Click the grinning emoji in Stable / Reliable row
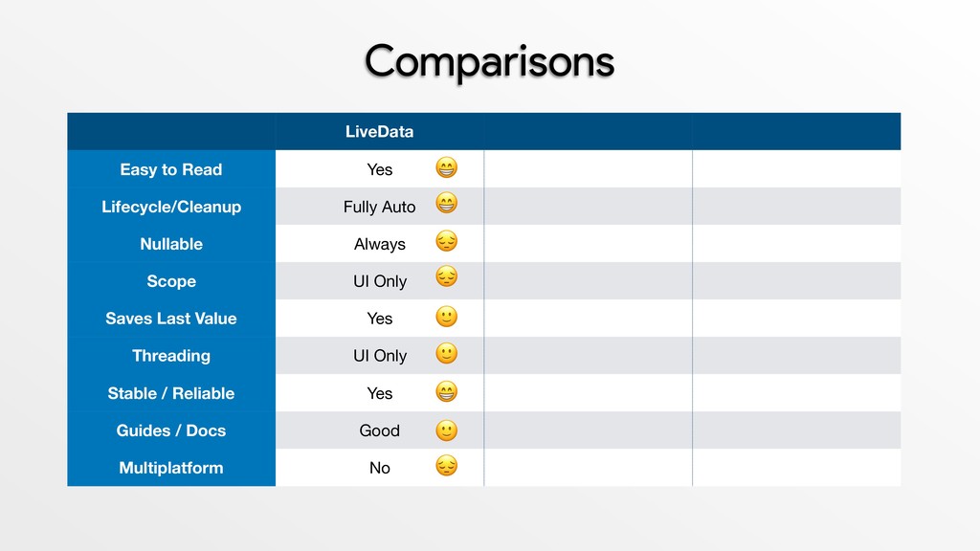The height and width of the screenshot is (551, 980). coord(446,391)
